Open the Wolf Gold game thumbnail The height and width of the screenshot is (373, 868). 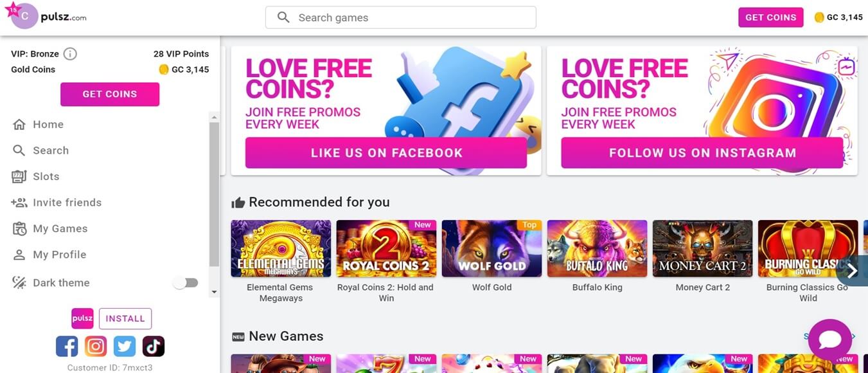click(x=492, y=248)
